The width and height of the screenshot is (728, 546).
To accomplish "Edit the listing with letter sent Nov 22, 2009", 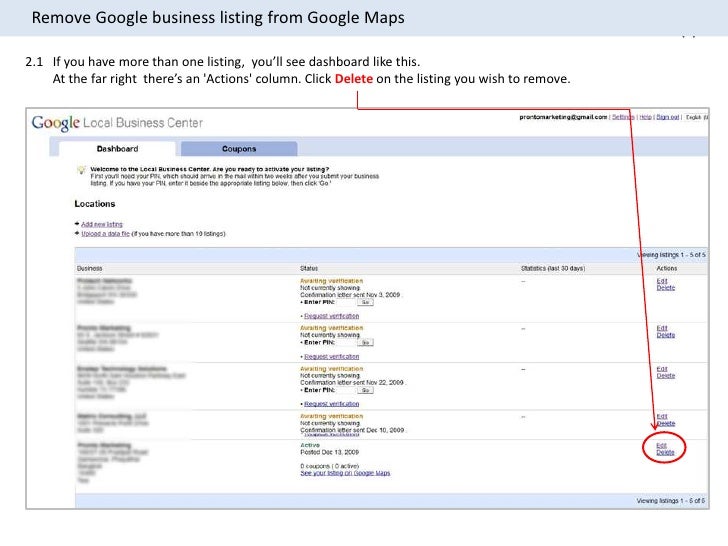I will [662, 369].
